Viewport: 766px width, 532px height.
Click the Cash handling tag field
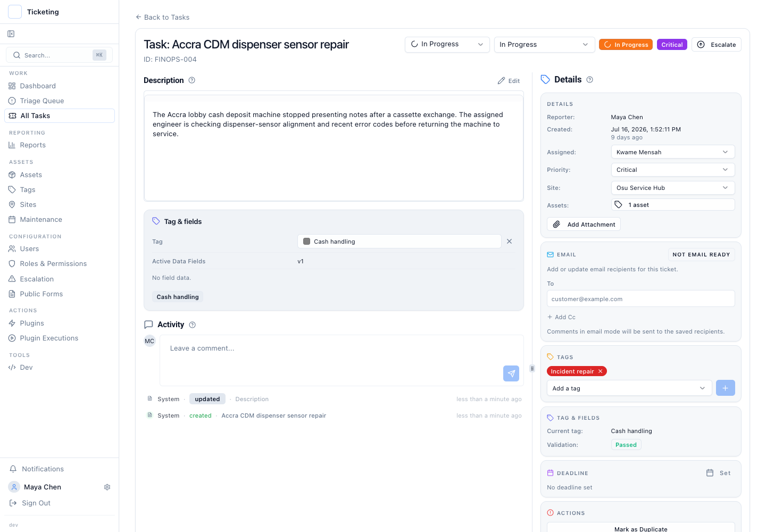coord(399,242)
